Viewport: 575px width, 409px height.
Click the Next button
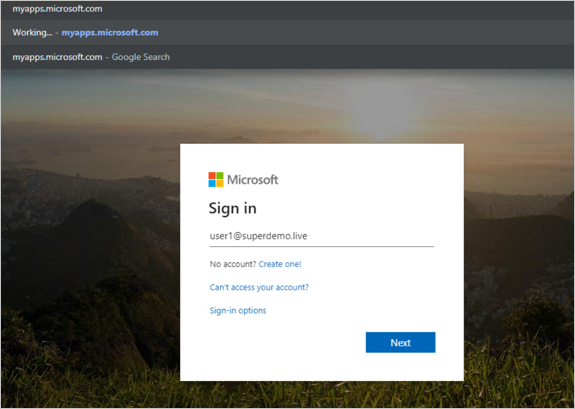pos(400,342)
